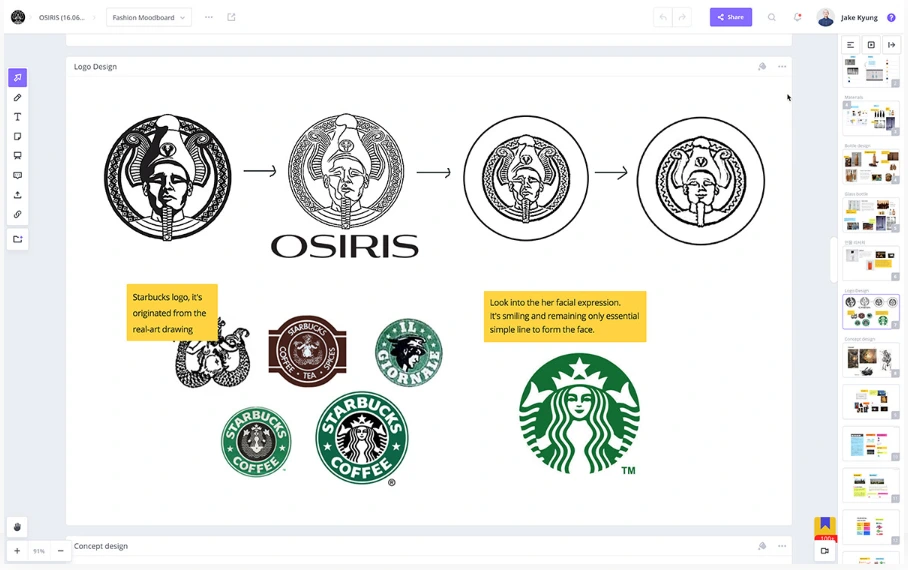
Task: Click the video camera record icon
Action: pyautogui.click(x=825, y=551)
